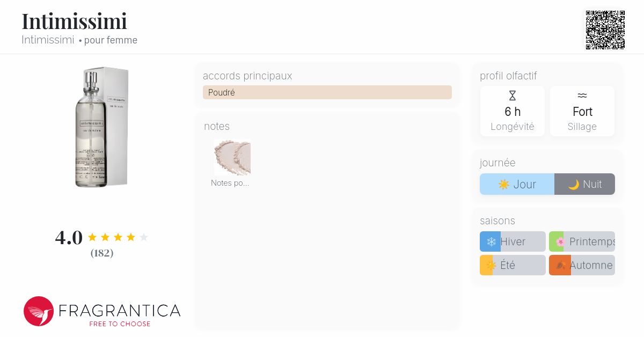Select the Jour daytime option
This screenshot has height=337, width=644.
(517, 184)
